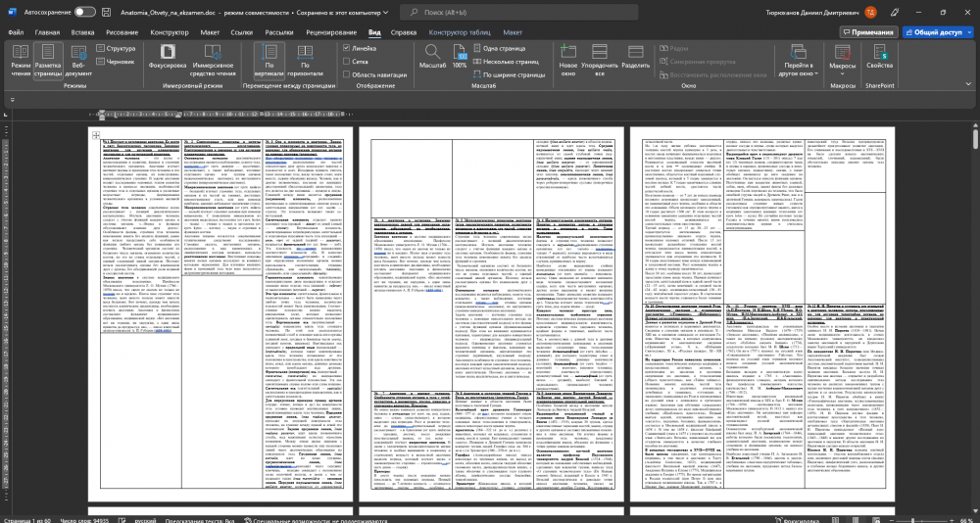Switch page movement to По горизонтали

coord(305,61)
